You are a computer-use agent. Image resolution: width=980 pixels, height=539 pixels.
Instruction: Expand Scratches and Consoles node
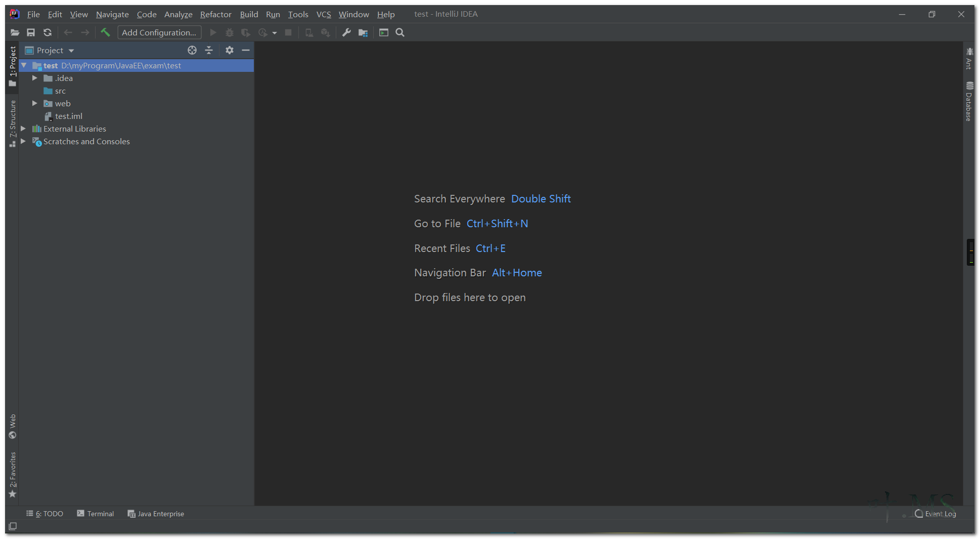click(x=23, y=141)
